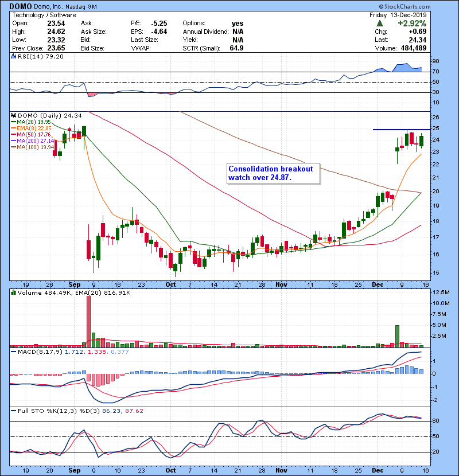Select the EMA(8) 22.85 legend entry

tap(31, 128)
